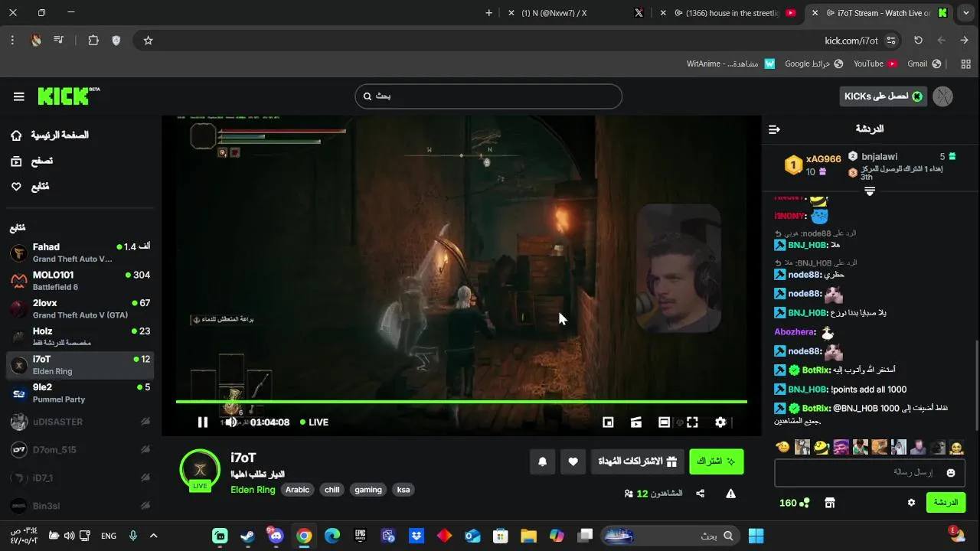Open Epic Games from the taskbar
The width and height of the screenshot is (980, 551).
360,536
